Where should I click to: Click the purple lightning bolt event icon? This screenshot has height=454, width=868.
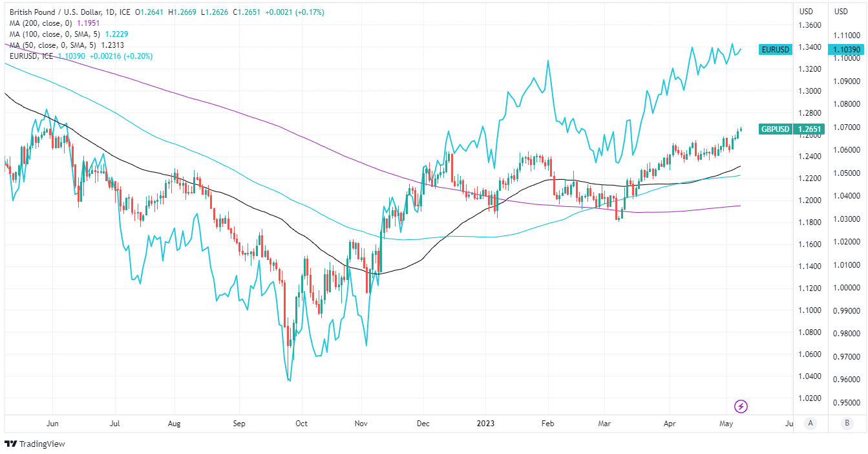click(741, 406)
